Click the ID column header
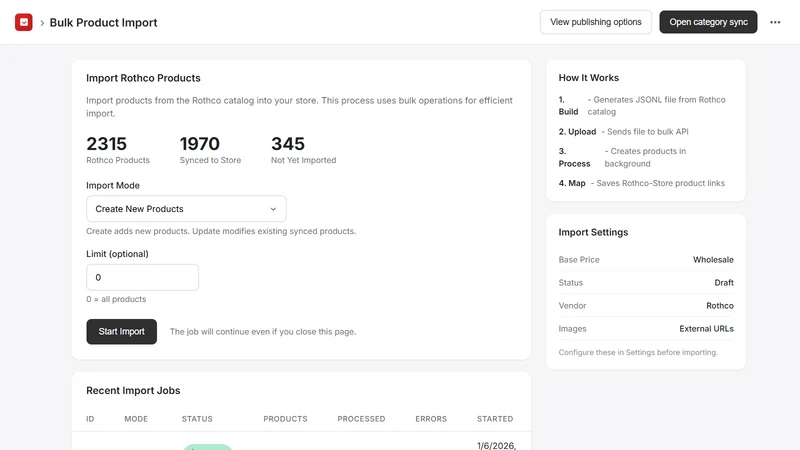Viewport: 800px width, 450px height. click(90, 419)
